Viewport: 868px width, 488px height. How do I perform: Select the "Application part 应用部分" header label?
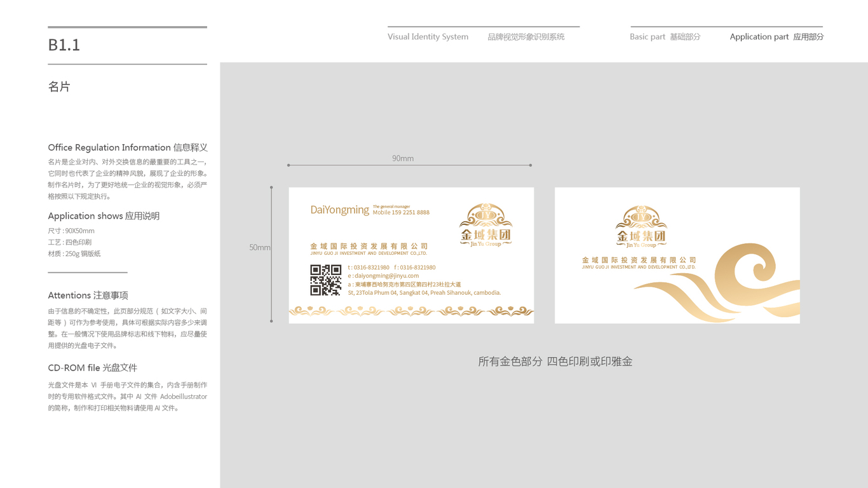(776, 37)
